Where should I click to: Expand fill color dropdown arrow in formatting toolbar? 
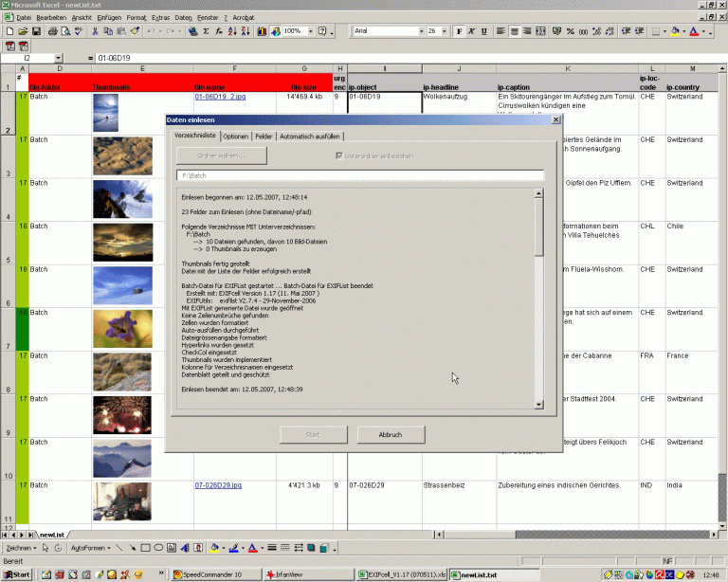[683, 31]
